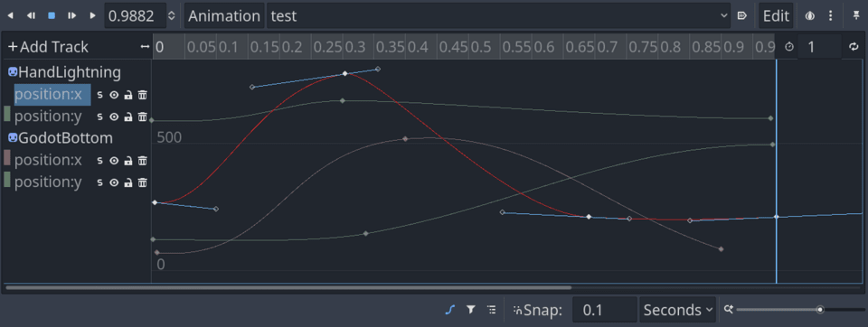Image resolution: width=868 pixels, height=327 pixels.
Task: Play the animation backwards from end
Action: (11, 16)
